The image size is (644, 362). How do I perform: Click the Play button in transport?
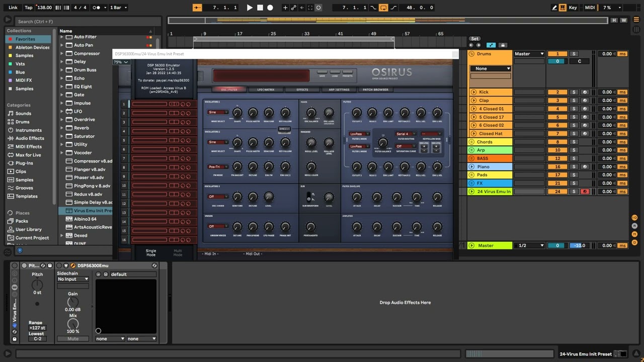(250, 8)
